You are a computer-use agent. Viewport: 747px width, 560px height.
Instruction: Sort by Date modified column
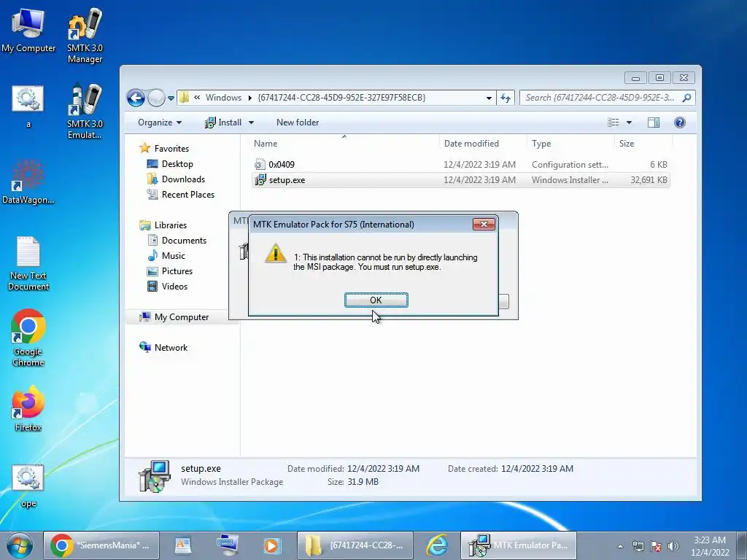coord(483,144)
